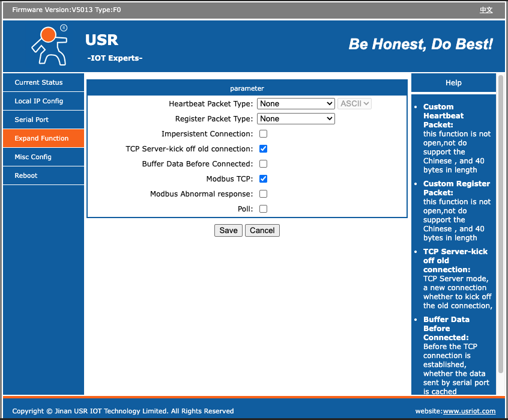Click the Help panel header
Screen dimensions: 508x420
(x=453, y=83)
